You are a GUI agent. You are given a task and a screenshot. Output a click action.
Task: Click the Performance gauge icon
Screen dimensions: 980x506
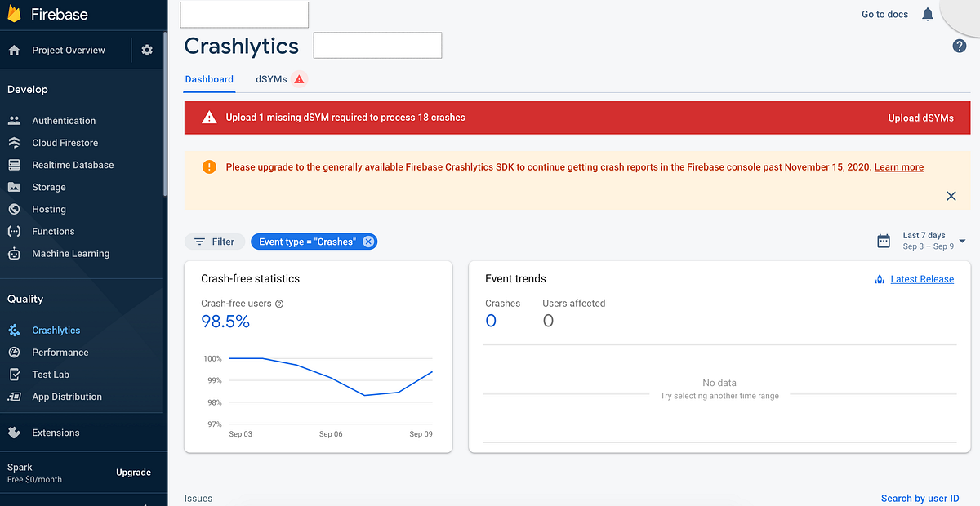(14, 353)
